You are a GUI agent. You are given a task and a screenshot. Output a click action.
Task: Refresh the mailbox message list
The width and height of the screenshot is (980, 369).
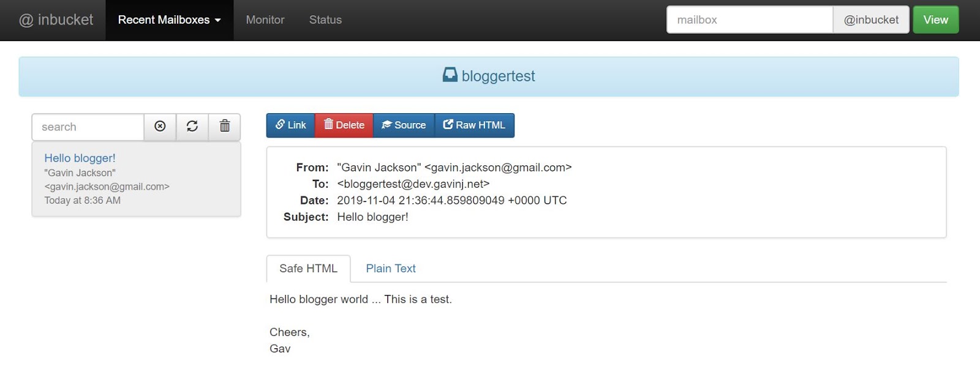[192, 127]
